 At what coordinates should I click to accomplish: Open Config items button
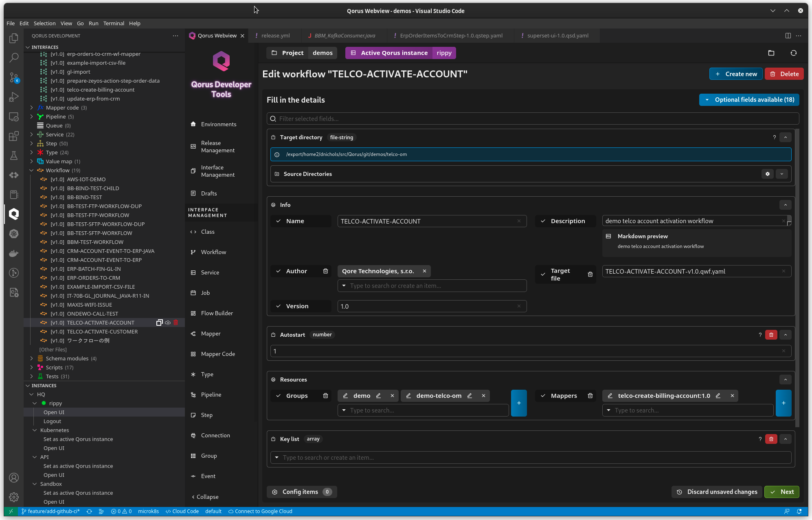point(302,492)
